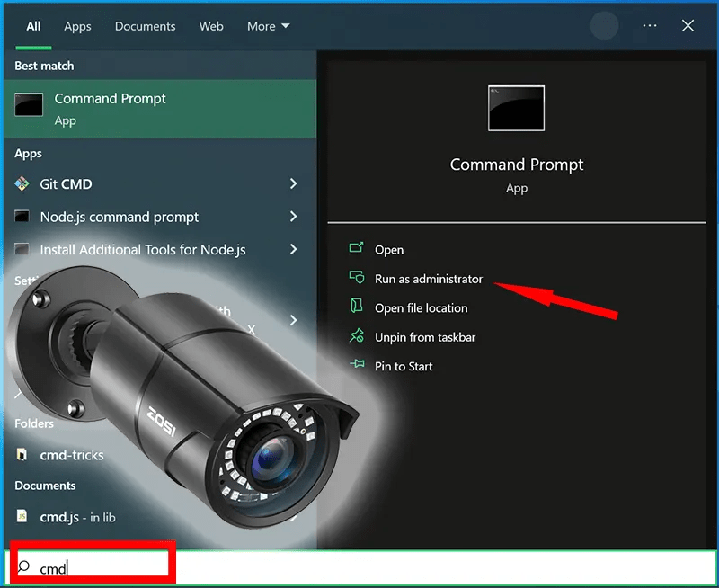This screenshot has width=719, height=588.
Task: Click the Open action icon
Action: tap(356, 249)
